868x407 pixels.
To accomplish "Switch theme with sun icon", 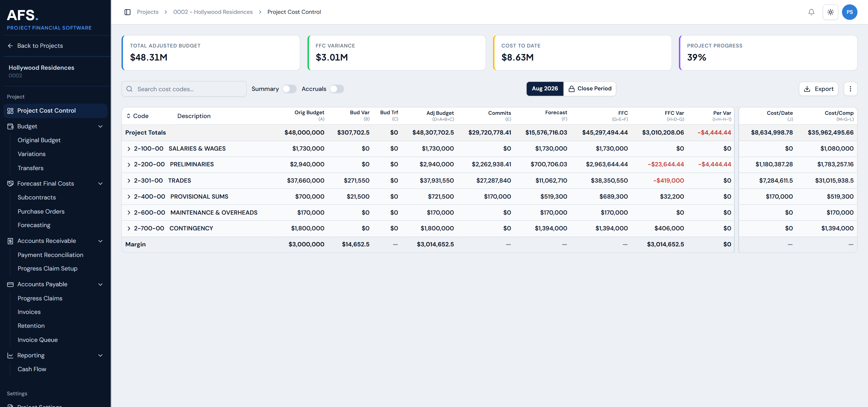I will 831,12.
